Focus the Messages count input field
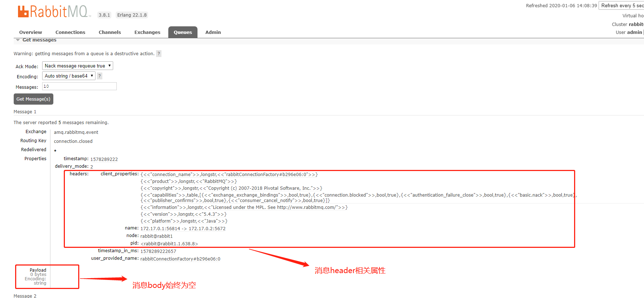The image size is (644, 298). (79, 86)
